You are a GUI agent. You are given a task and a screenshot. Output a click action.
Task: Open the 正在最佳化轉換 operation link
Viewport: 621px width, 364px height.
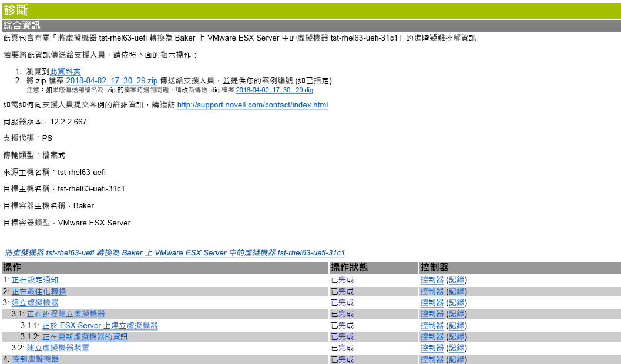tap(39, 291)
